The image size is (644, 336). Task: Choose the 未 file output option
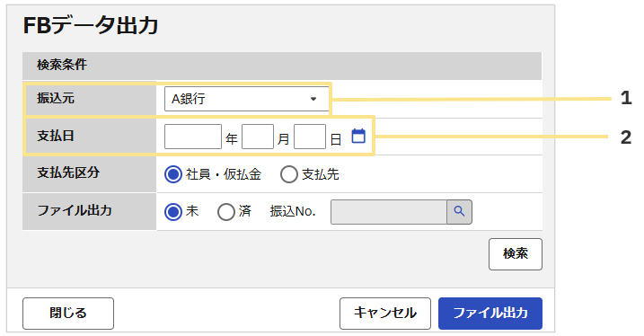(x=173, y=212)
